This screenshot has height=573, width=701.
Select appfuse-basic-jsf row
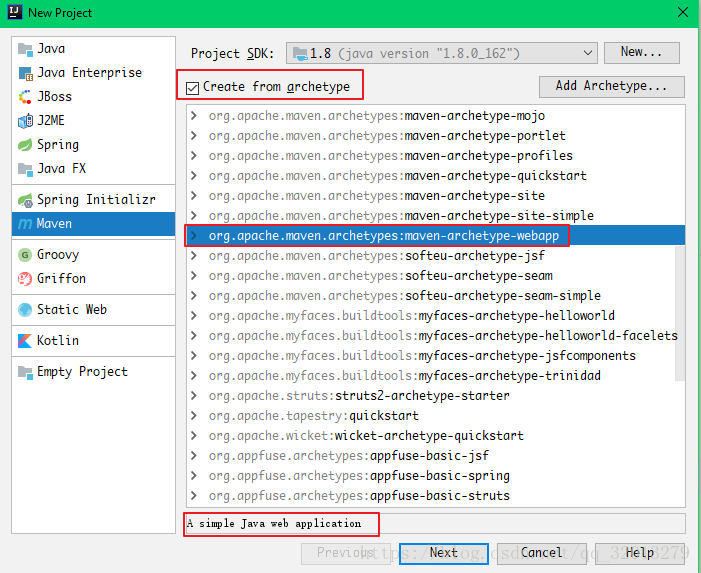[435, 456]
